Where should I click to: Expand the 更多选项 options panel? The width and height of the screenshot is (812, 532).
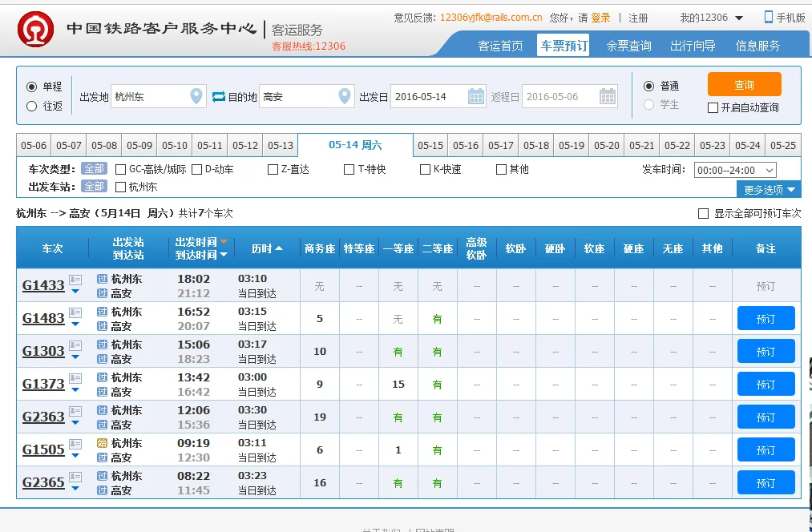tap(767, 189)
